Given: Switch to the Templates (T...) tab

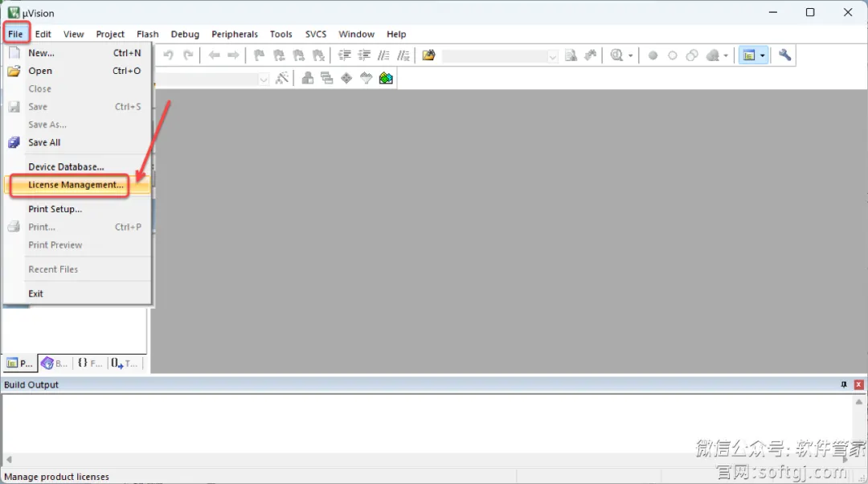Looking at the screenshot, I should click(x=124, y=363).
